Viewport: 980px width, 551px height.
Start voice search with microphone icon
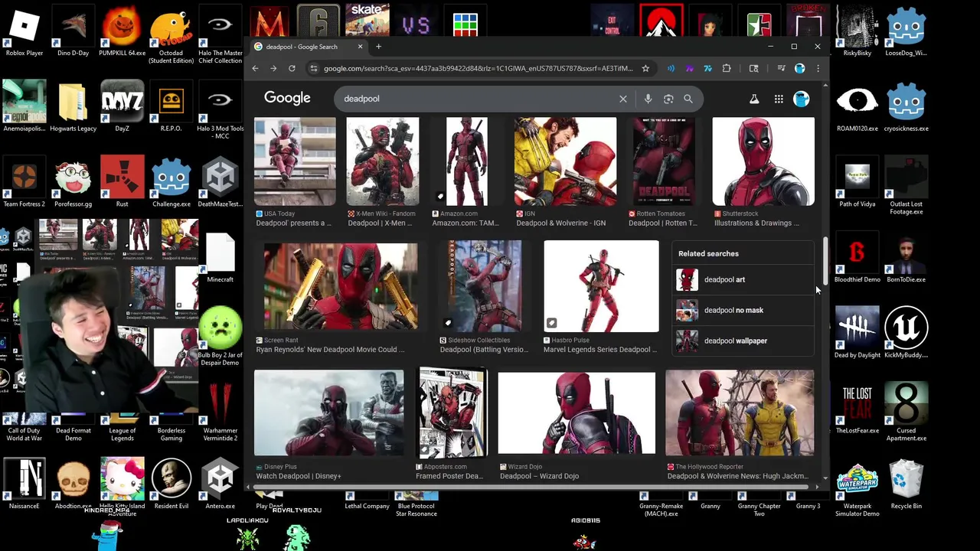(x=648, y=99)
